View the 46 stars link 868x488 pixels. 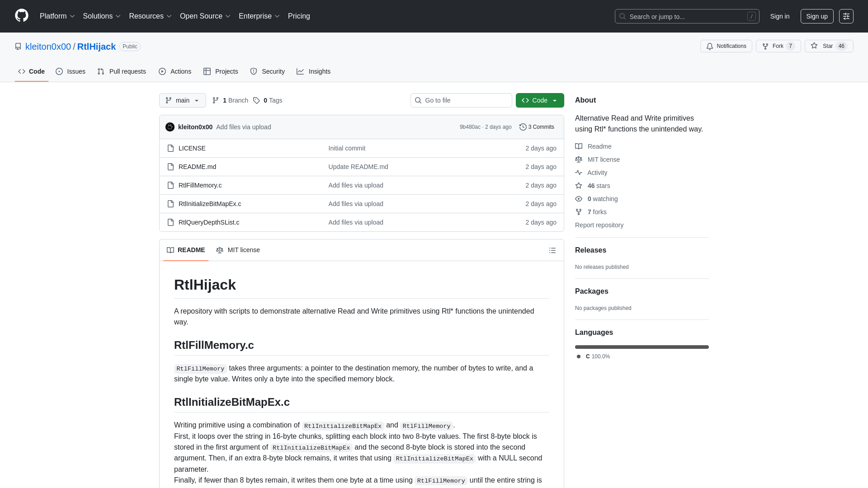593,186
